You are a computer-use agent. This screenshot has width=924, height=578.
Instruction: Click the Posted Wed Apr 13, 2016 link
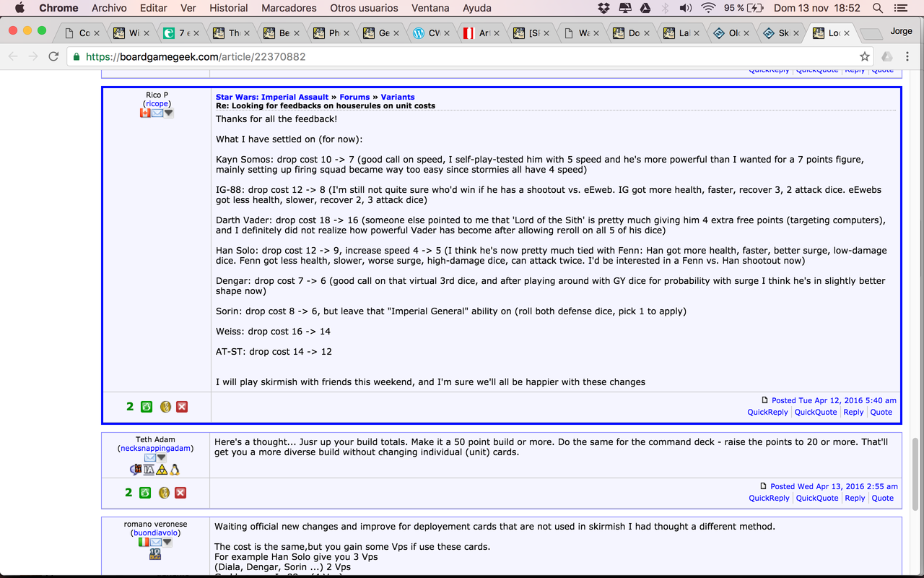[x=834, y=486]
